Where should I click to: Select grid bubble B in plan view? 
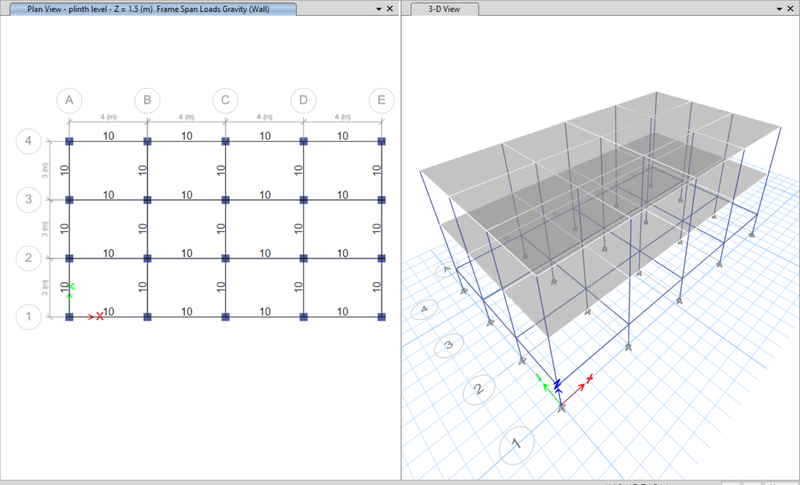pos(147,100)
